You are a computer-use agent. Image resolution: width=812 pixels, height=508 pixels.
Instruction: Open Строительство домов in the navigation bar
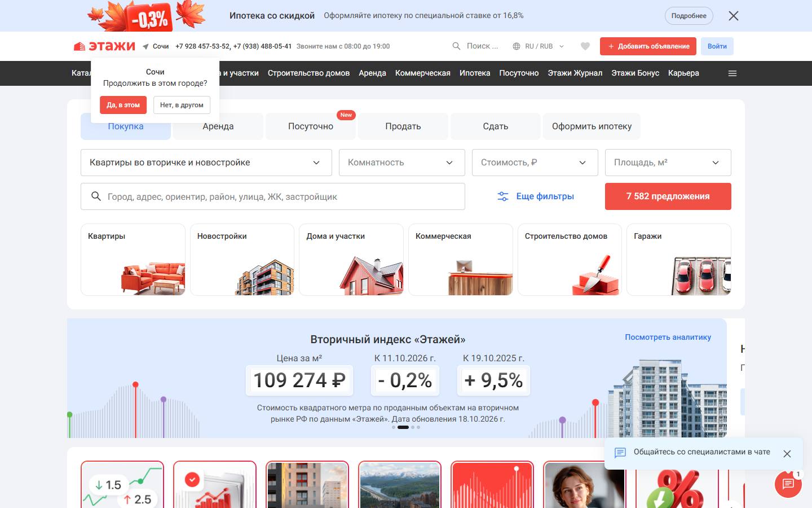308,73
